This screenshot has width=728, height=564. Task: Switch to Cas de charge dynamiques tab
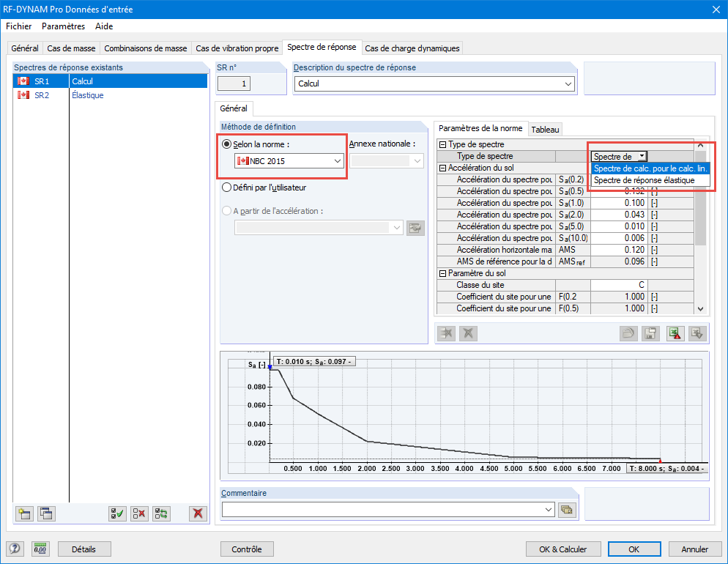[412, 48]
